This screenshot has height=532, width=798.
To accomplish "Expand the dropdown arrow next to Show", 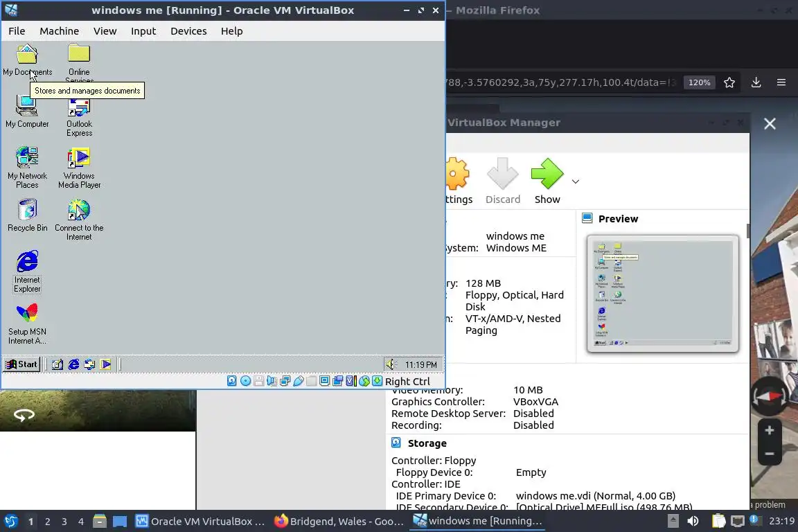I will (576, 181).
